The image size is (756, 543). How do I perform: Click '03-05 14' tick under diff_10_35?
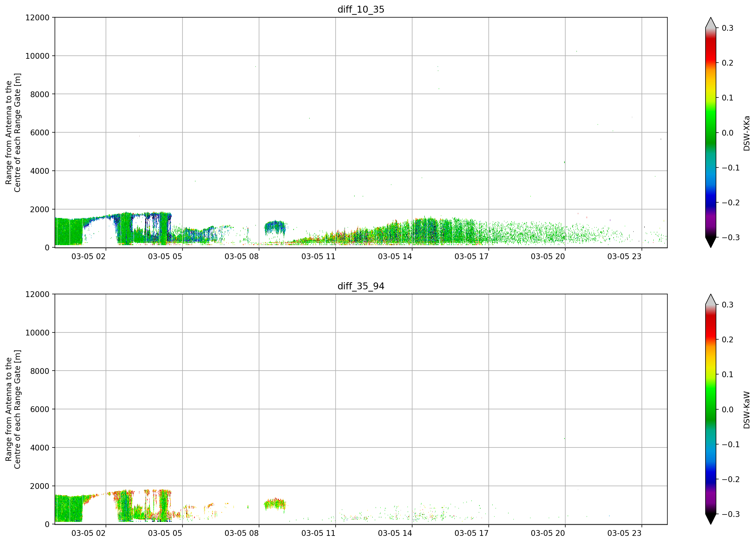(395, 256)
